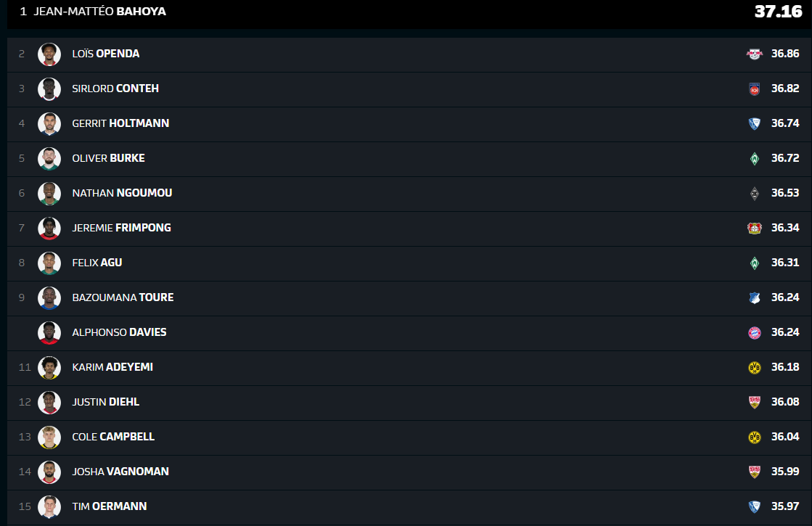Click Bochum club logo in Gerrit Holtmann row
The width and height of the screenshot is (812, 526).
(x=755, y=124)
